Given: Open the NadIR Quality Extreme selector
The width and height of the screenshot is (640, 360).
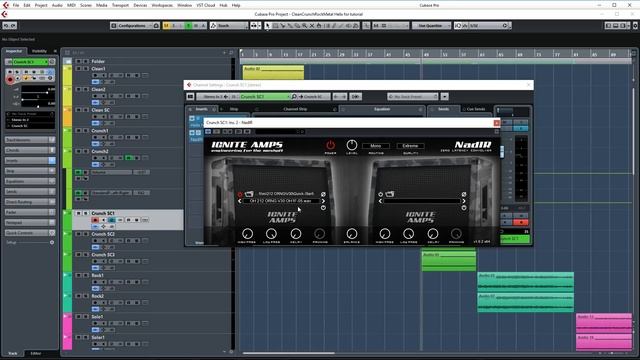Looking at the screenshot, I should tap(410, 146).
